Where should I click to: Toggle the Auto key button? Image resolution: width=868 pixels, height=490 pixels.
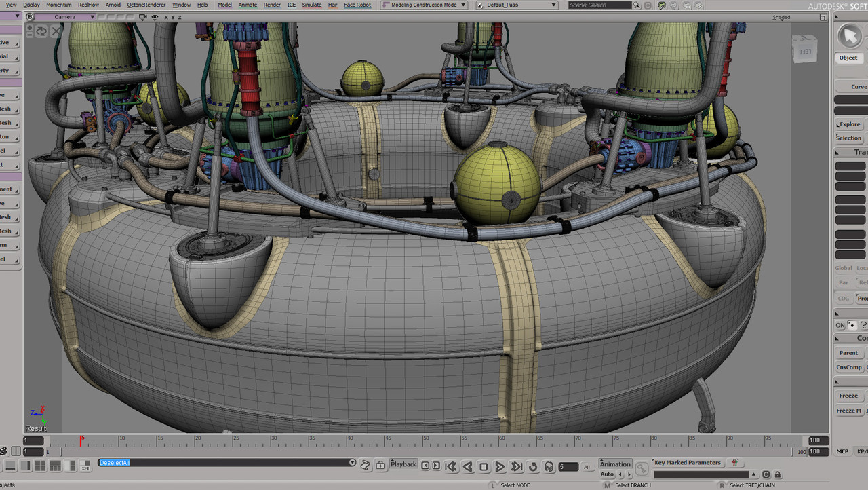(607, 474)
